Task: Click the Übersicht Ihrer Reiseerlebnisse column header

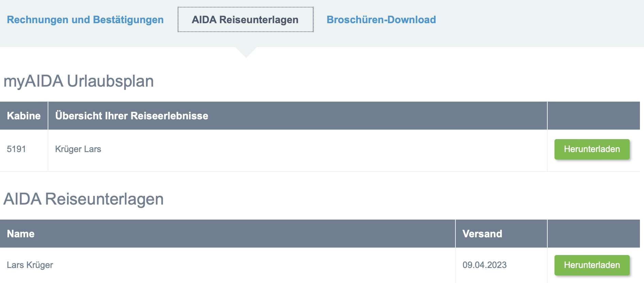Action: tap(131, 116)
